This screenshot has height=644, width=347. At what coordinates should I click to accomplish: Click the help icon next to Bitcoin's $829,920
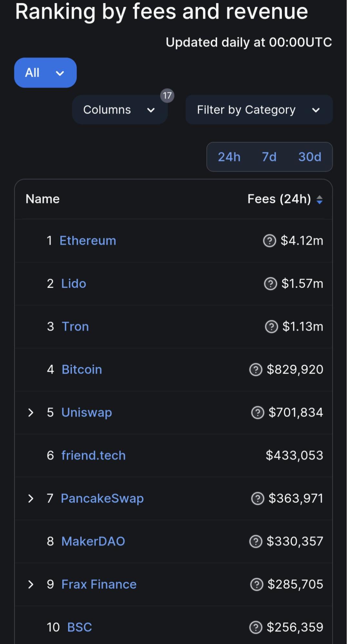(256, 370)
